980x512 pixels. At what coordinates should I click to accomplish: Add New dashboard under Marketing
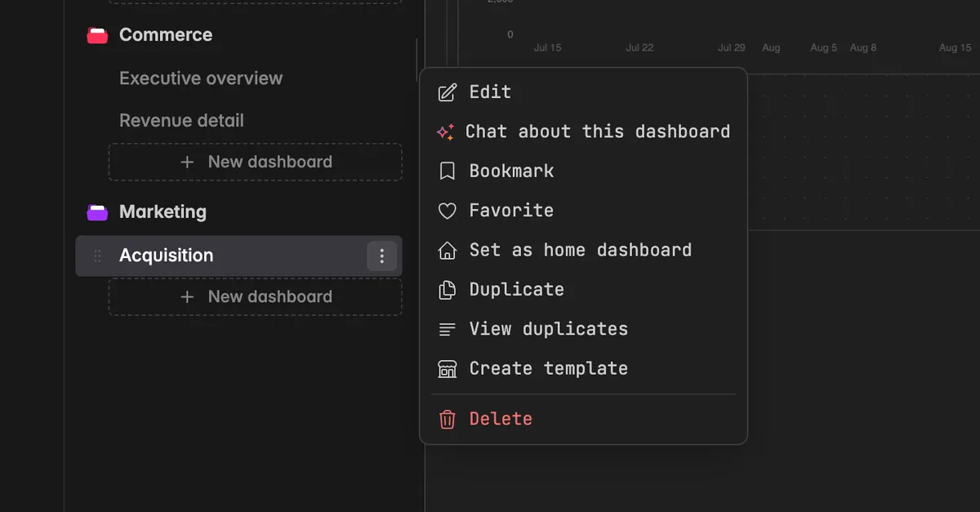[x=256, y=296]
